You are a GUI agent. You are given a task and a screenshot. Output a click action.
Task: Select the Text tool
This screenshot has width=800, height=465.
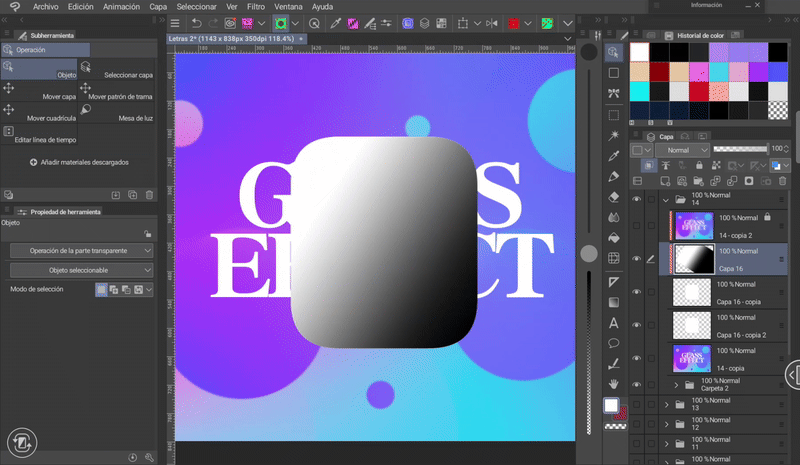coord(614,322)
